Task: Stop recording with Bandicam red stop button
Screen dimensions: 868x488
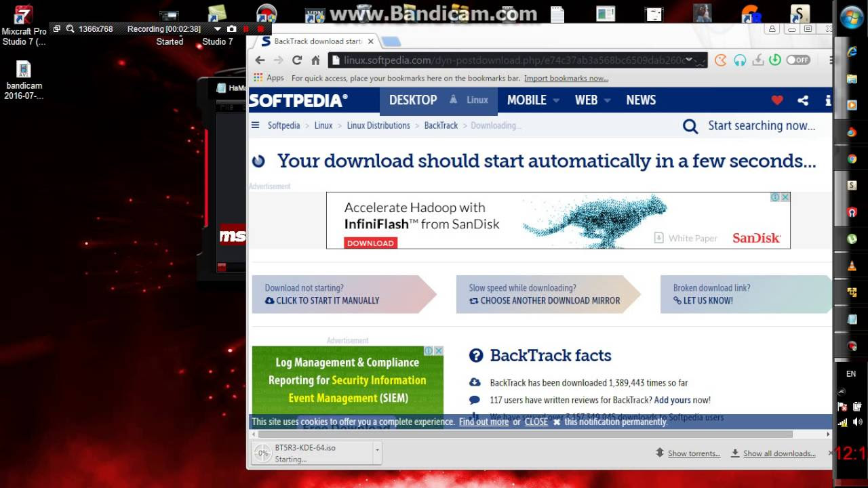Action: [x=260, y=29]
